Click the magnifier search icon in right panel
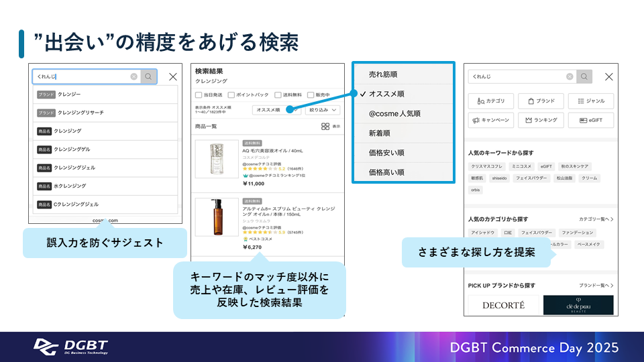The width and height of the screenshot is (644, 362). tap(584, 77)
